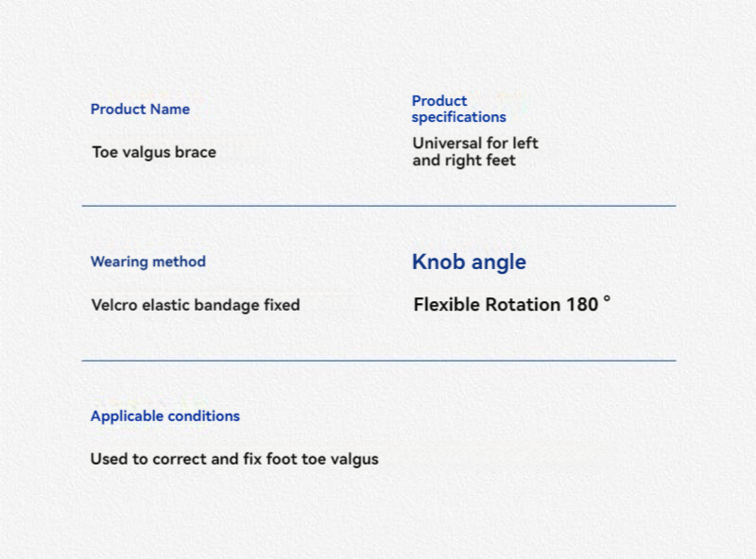Select the Used to correct and fix sentence
Image resolution: width=756 pixels, height=559 pixels.
(234, 459)
